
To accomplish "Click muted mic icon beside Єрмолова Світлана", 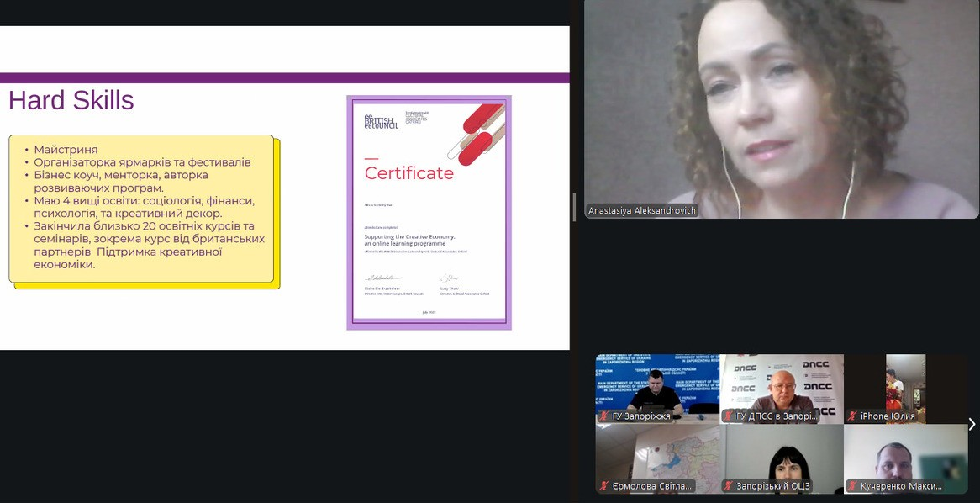I will pos(603,486).
